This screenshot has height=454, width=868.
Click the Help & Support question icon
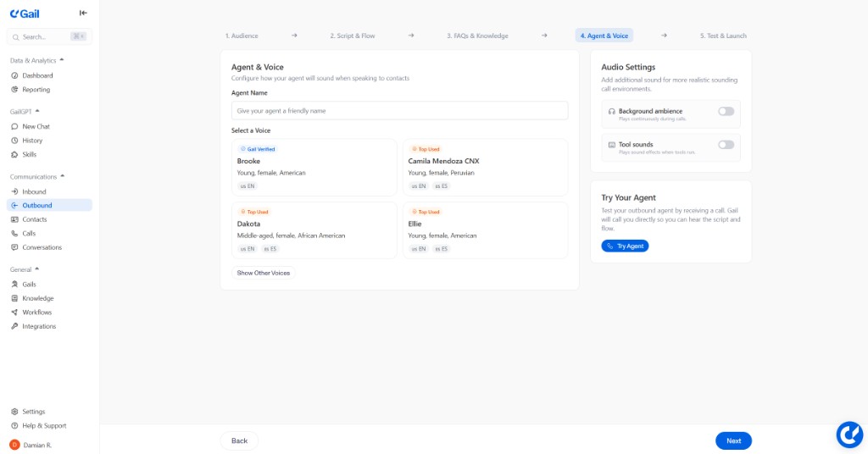point(14,426)
